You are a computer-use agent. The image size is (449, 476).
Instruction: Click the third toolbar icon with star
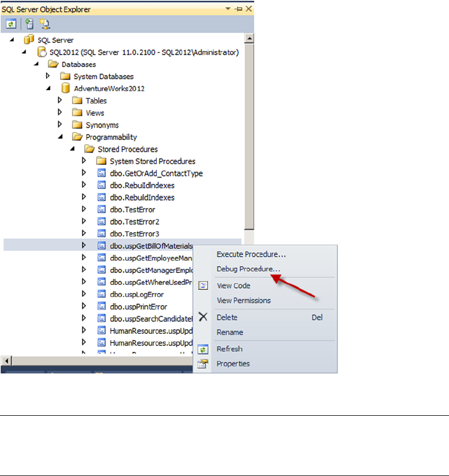(44, 24)
